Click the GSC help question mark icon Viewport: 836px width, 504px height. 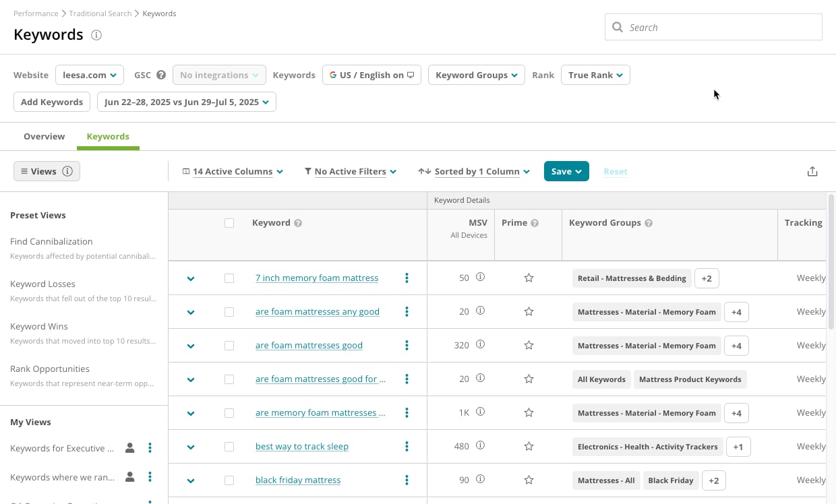(x=161, y=75)
